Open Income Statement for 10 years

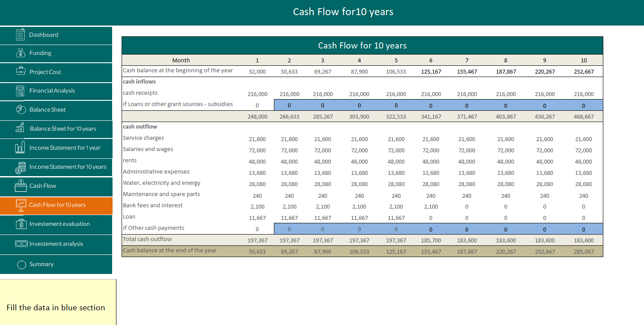[56, 167]
